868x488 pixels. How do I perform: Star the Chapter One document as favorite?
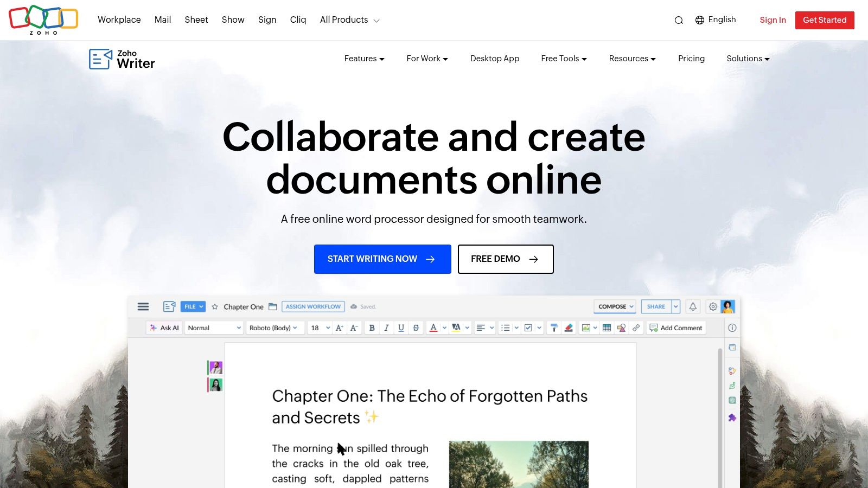click(214, 306)
